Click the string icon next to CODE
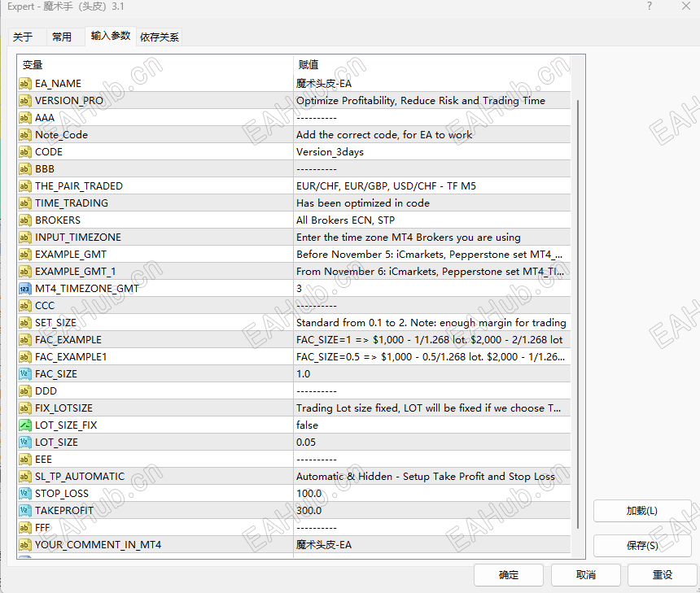The height and width of the screenshot is (593, 700). click(x=25, y=152)
